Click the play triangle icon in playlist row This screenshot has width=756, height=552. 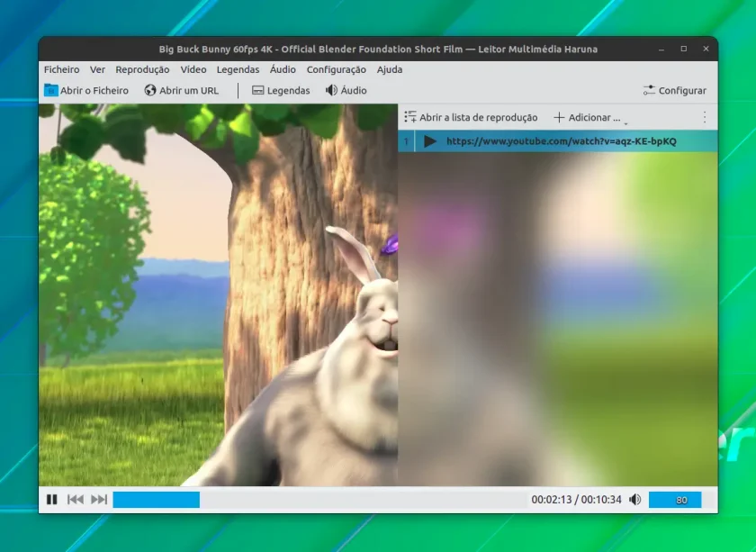pyautogui.click(x=429, y=140)
